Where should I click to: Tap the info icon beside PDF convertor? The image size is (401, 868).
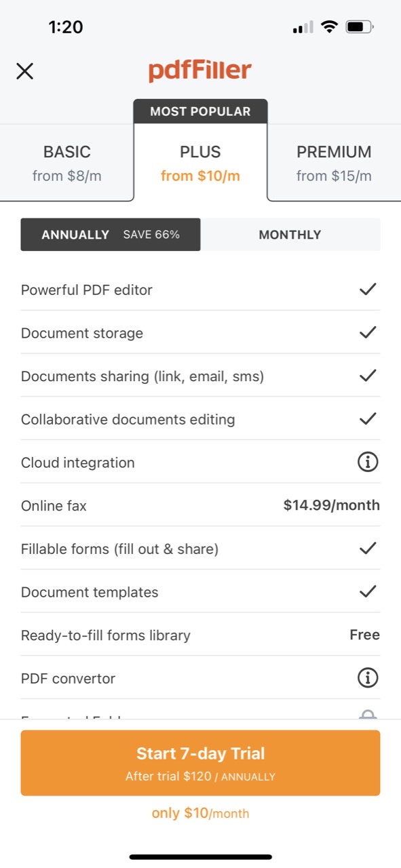pyautogui.click(x=368, y=677)
